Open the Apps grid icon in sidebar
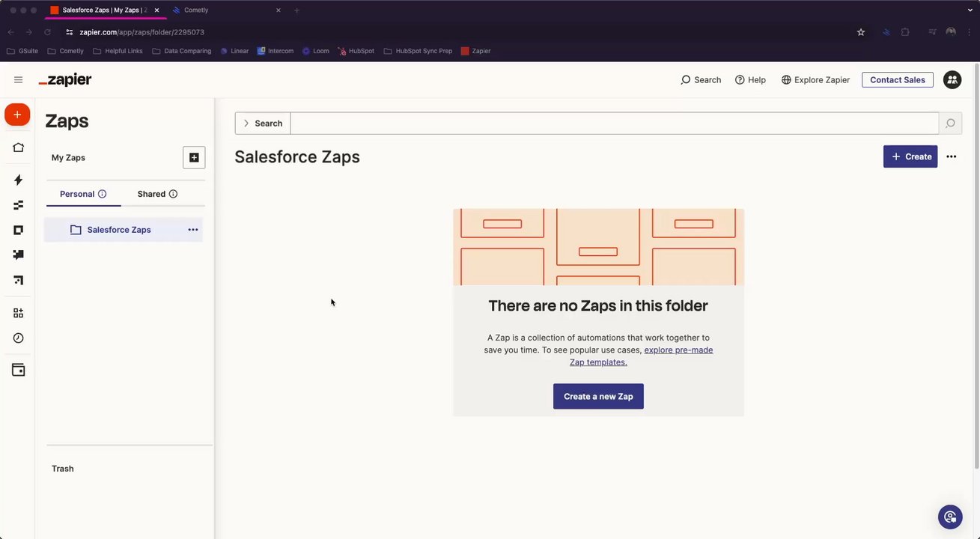The image size is (980, 539). coord(18,313)
